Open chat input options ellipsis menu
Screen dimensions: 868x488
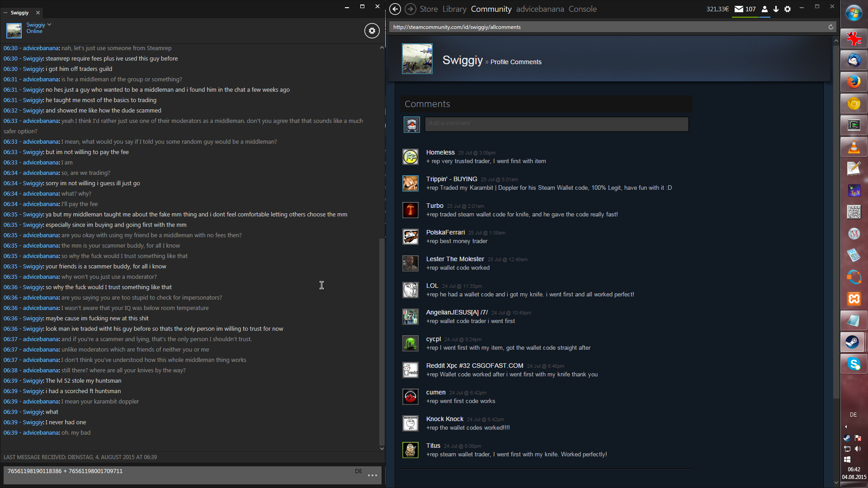[x=373, y=475]
